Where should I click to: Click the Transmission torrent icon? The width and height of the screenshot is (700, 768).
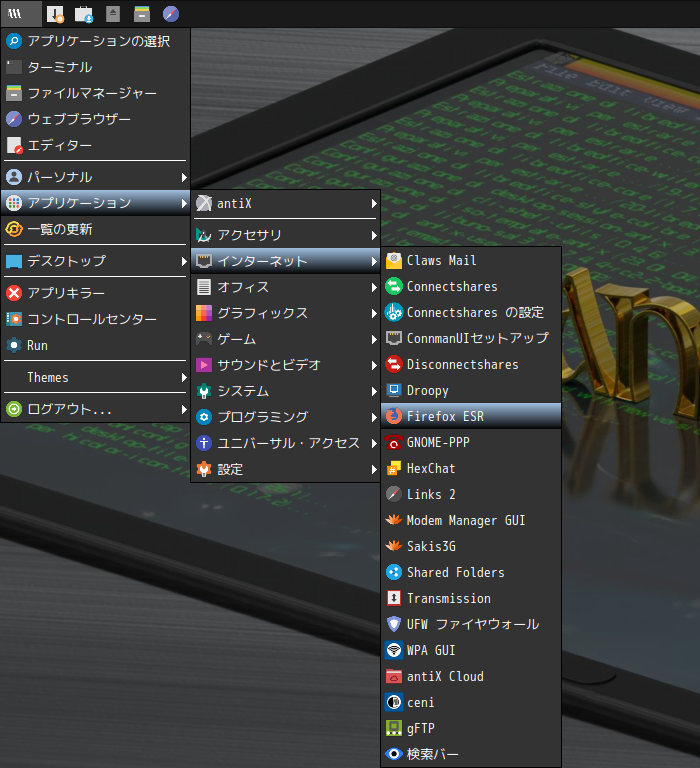(394, 598)
